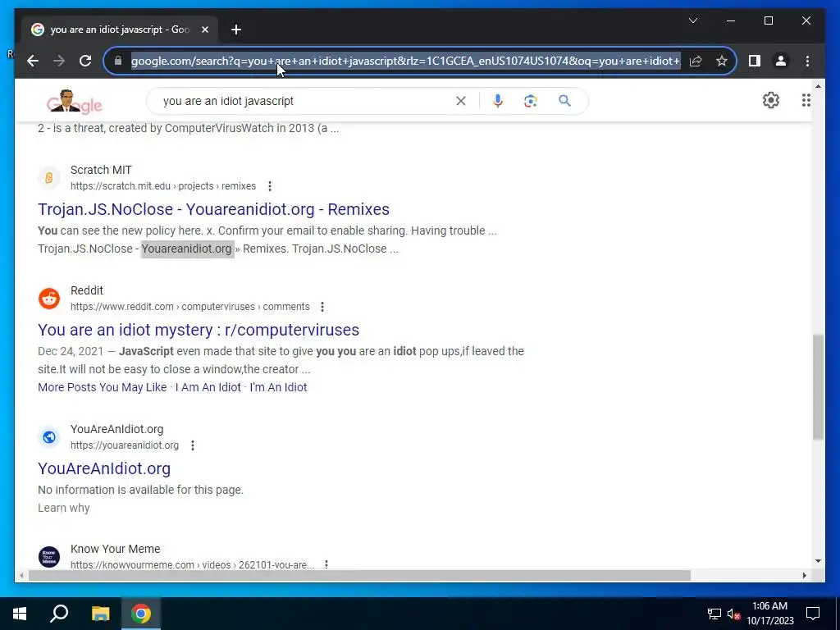Screen dimensions: 840x630
Task: Open the Chrome profile menu
Action: (781, 61)
